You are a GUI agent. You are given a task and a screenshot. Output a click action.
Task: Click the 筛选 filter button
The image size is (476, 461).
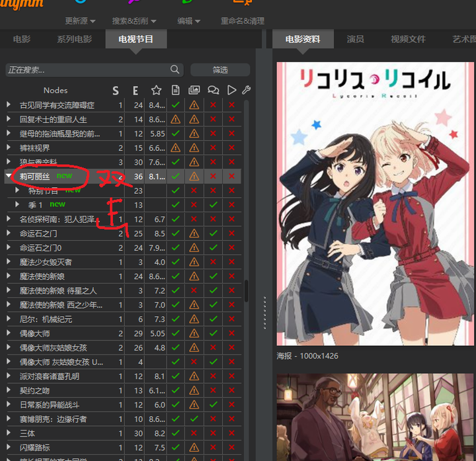tap(220, 70)
